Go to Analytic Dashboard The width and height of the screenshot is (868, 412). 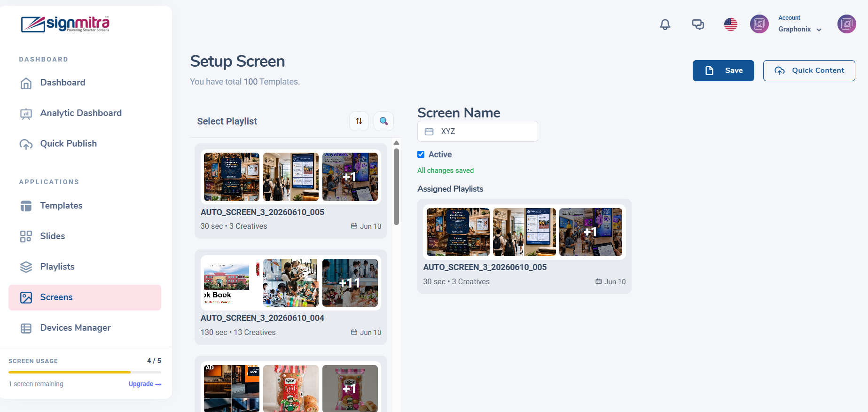[85, 113]
